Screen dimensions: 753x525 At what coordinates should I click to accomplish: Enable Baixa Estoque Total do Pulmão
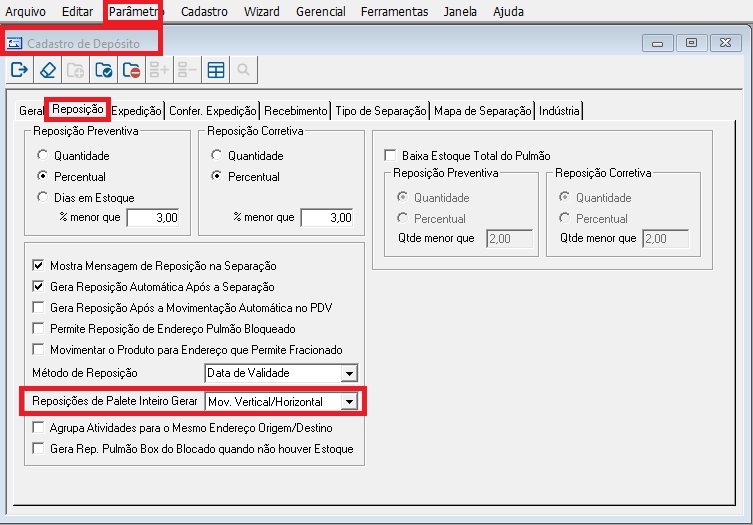point(390,155)
